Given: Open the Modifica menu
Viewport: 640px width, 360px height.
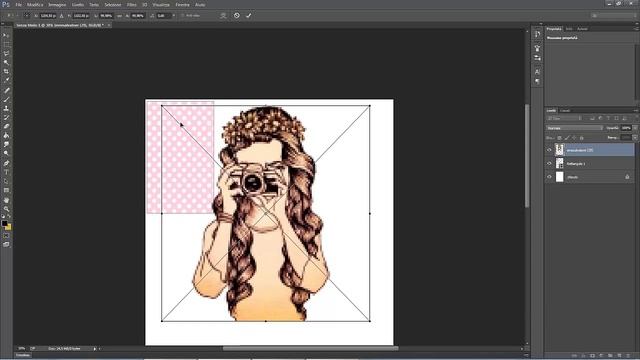Looking at the screenshot, I should pyautogui.click(x=35, y=4).
